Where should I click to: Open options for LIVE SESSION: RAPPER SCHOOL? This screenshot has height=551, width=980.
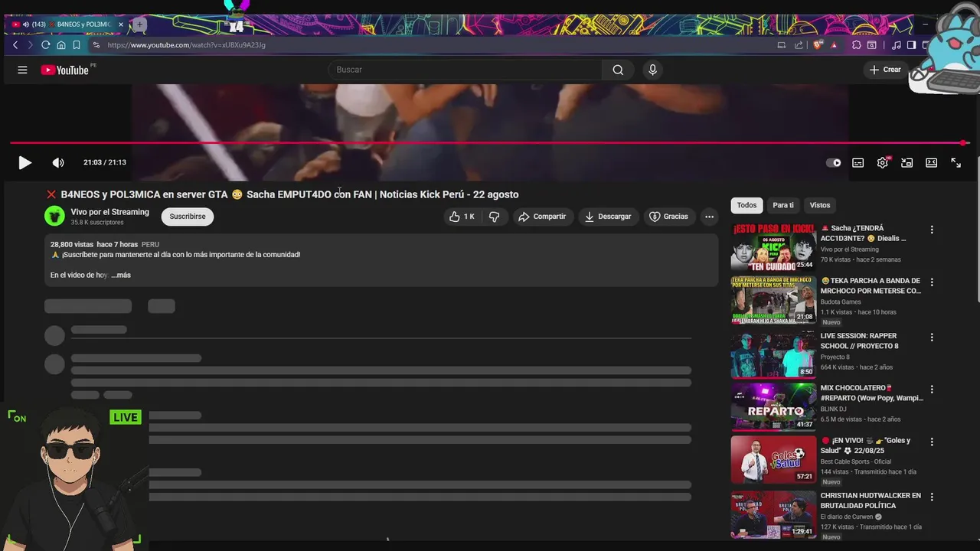[932, 337]
